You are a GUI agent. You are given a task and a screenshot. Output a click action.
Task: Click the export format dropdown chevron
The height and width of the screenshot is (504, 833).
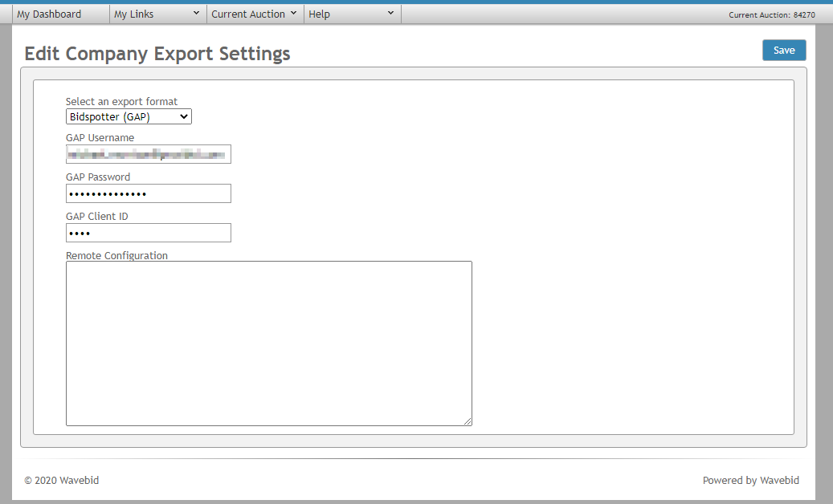point(184,116)
